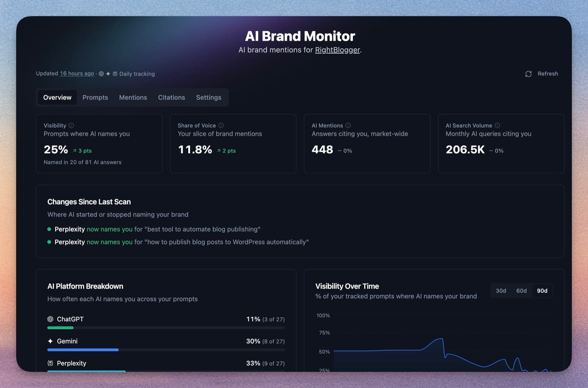588x388 pixels.
Task: Click the 'Changes Since Last Scan' heading
Action: pos(89,202)
